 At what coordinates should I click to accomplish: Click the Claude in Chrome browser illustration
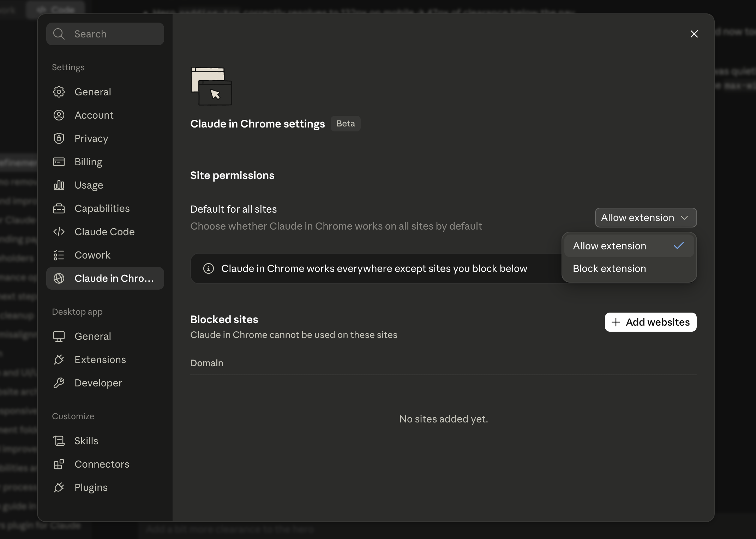point(211,86)
